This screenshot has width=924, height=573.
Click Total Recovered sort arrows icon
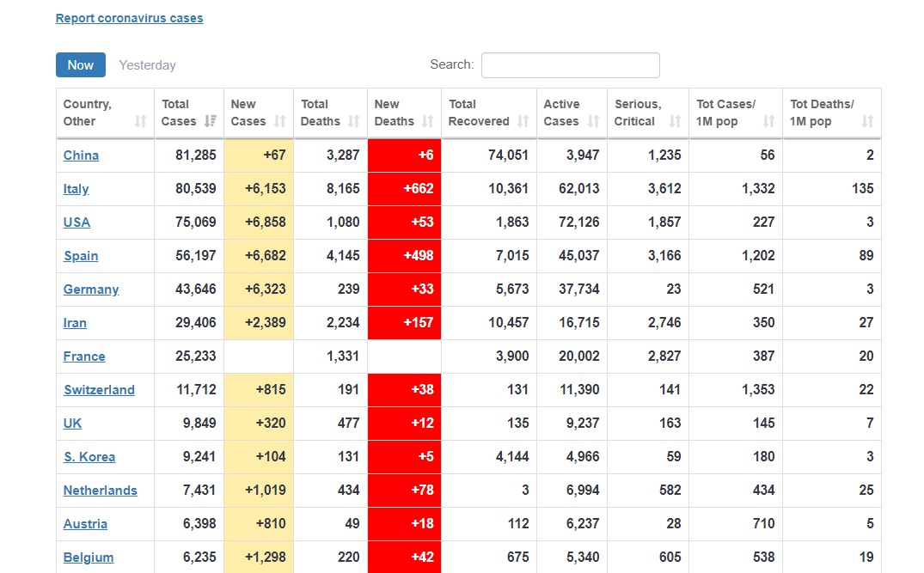pos(523,121)
